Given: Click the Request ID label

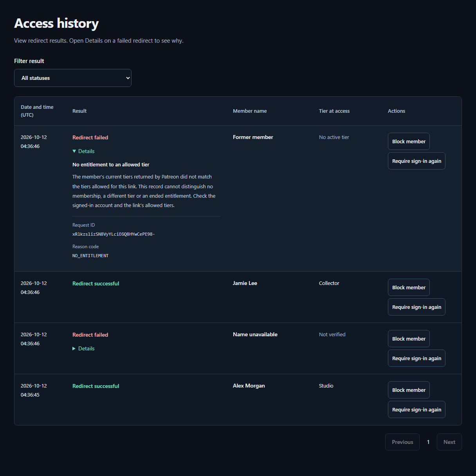Looking at the screenshot, I should tap(84, 225).
